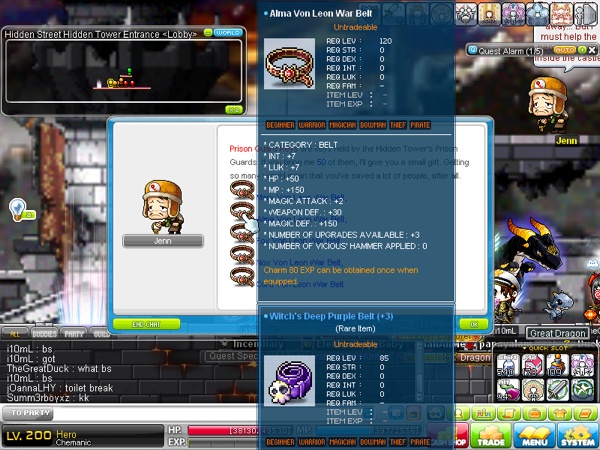600x450 pixels.
Task: Toggle the minimap size button at bottom-right
Action: [x=234, y=110]
